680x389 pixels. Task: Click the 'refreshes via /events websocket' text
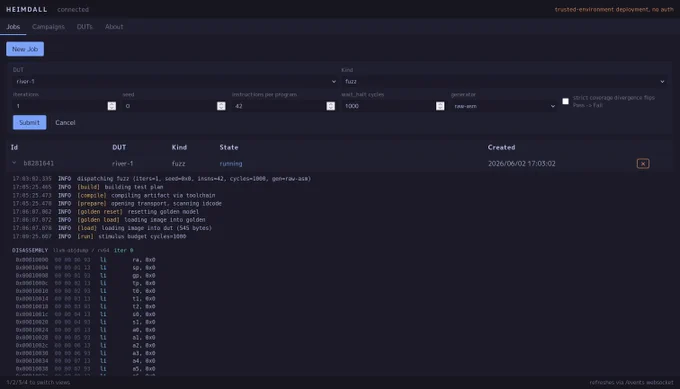click(631, 382)
